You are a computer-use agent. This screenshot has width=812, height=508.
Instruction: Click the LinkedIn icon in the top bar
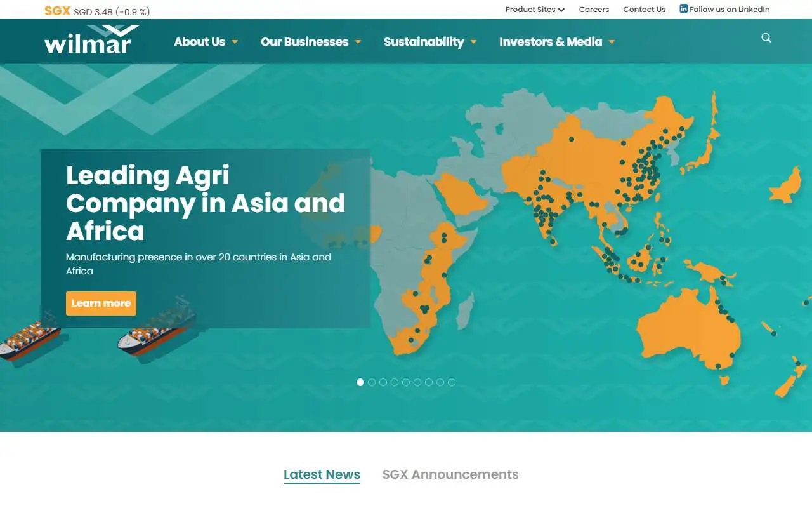pyautogui.click(x=683, y=9)
